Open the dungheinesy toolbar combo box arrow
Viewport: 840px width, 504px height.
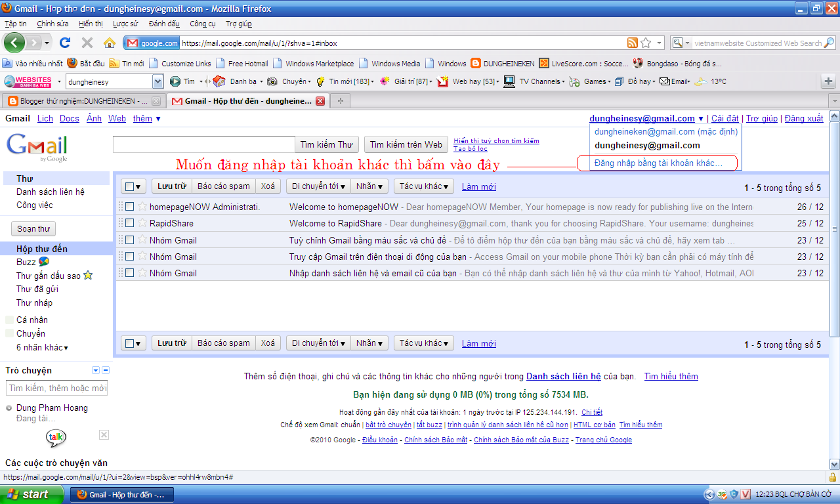[157, 81]
